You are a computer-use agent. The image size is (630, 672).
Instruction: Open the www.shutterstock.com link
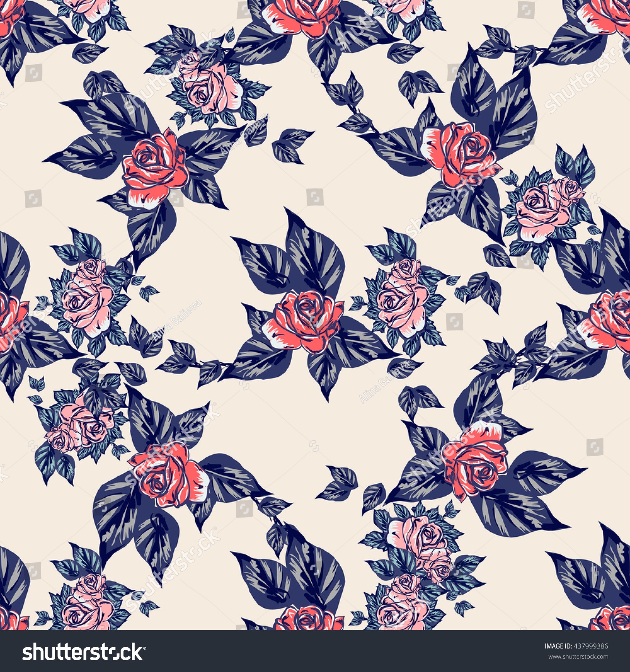pos(578,656)
